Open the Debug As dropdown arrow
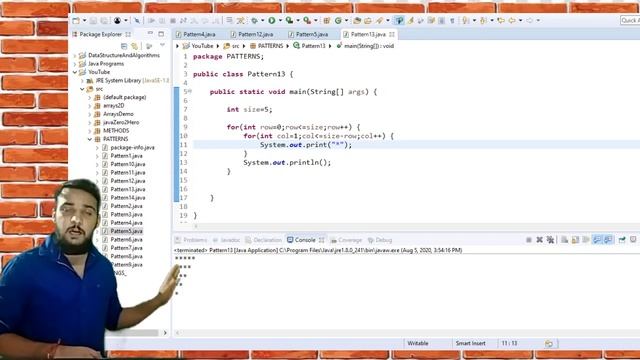Image resolution: width=640 pixels, height=360 pixels. coord(262,20)
